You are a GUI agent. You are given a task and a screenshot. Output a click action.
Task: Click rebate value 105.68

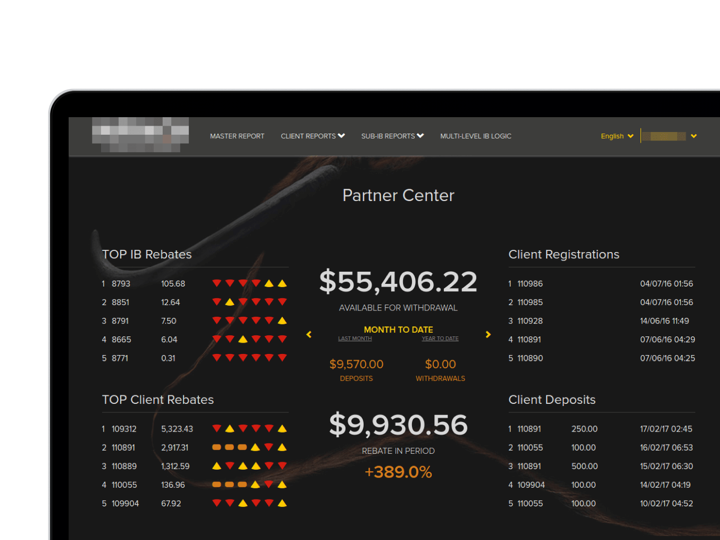[173, 284]
